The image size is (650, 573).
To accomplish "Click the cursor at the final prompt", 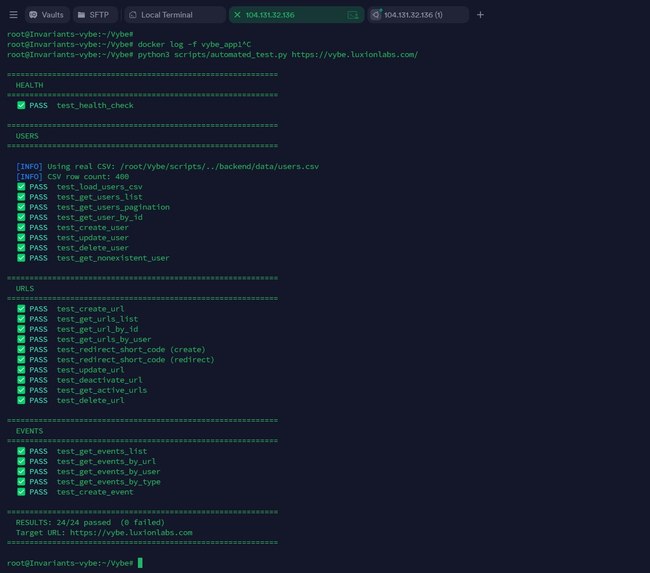I will coord(140,563).
